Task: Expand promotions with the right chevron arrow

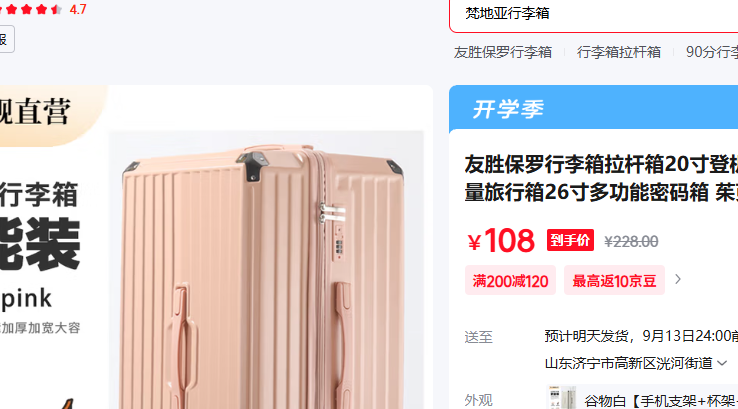Action: 678,279
